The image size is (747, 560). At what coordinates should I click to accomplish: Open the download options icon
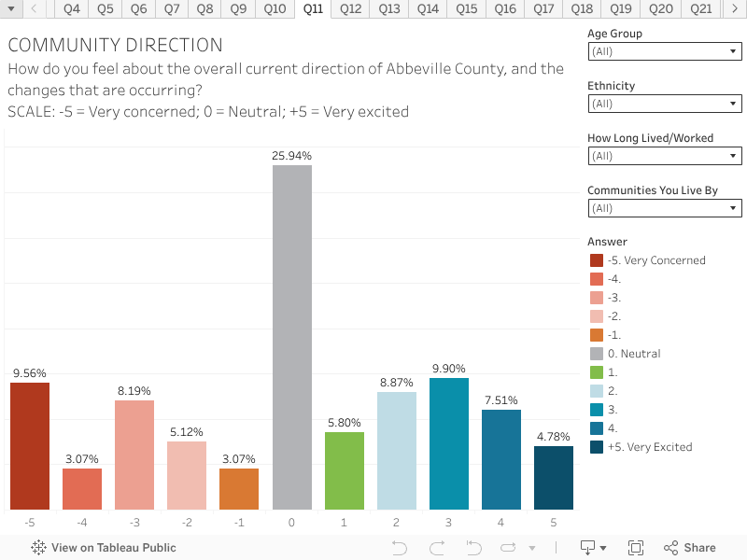tap(593, 548)
